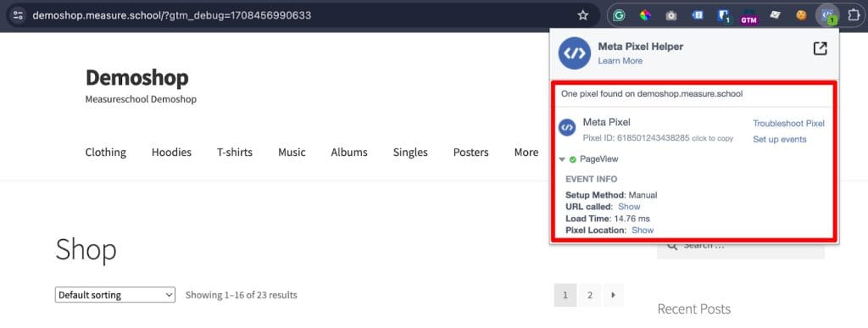Image resolution: width=868 pixels, height=328 pixels.
Task: Click the white eraser-like extension icon
Action: click(775, 15)
